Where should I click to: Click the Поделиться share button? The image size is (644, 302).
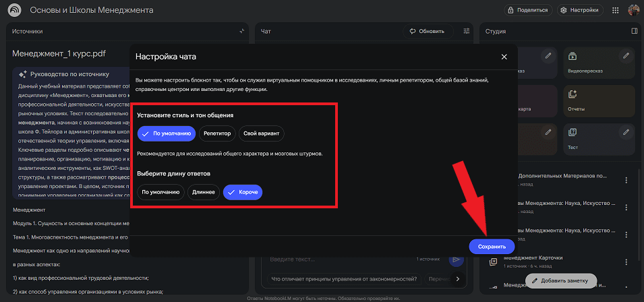528,10
